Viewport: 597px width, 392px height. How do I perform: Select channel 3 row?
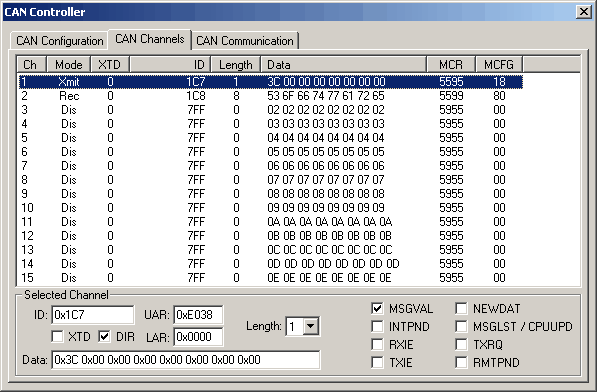click(x=270, y=110)
